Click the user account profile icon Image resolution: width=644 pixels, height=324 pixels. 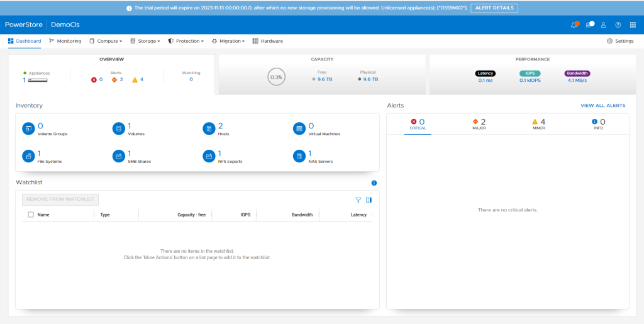click(603, 25)
